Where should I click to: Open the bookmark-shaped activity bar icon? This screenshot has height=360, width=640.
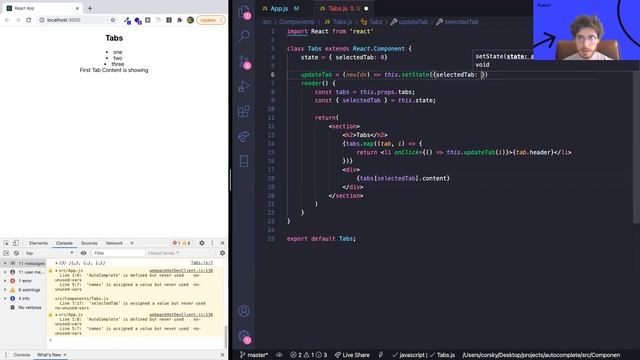point(244,161)
